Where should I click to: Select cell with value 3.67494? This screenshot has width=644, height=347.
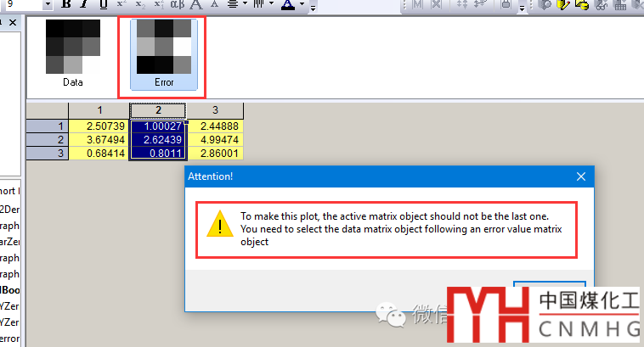coord(99,139)
